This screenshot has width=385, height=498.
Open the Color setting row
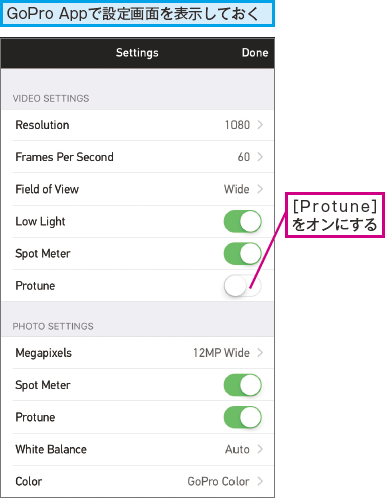click(138, 481)
